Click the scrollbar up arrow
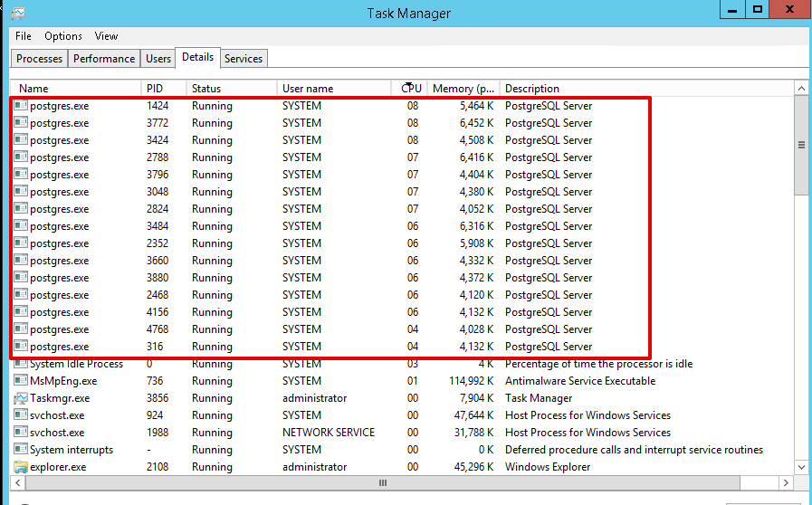The height and width of the screenshot is (505, 812). tap(801, 88)
